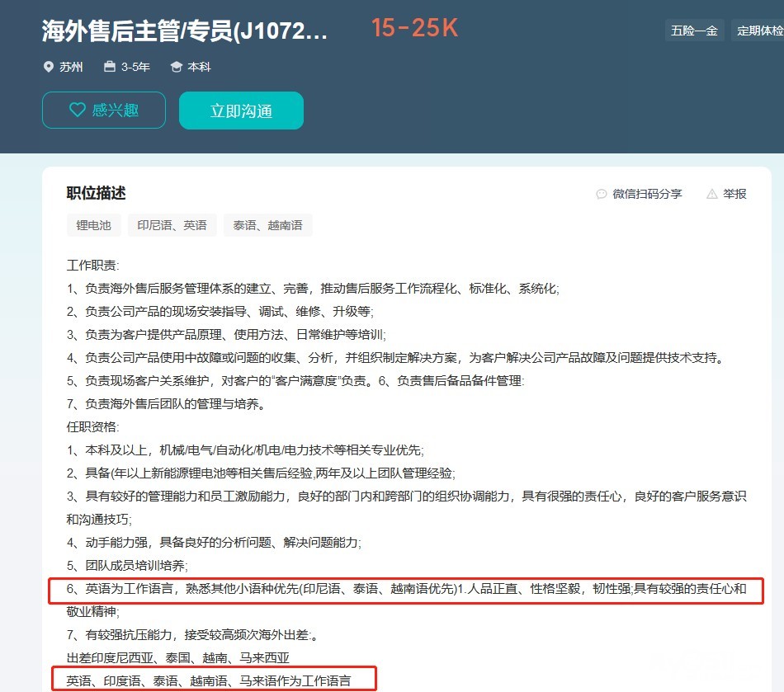Image resolution: width=784 pixels, height=692 pixels.
Task: Select the 五险一金 benefit tag
Action: 694,31
